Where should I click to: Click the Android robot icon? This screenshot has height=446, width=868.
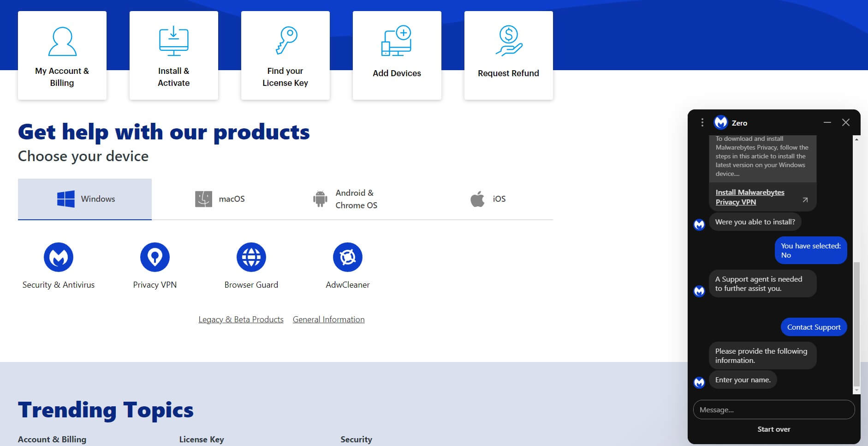coord(320,199)
